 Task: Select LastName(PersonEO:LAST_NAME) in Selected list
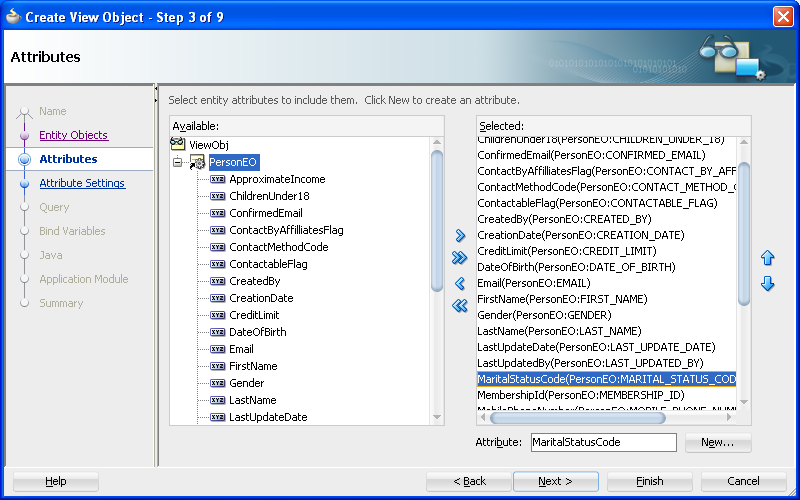pos(606,331)
